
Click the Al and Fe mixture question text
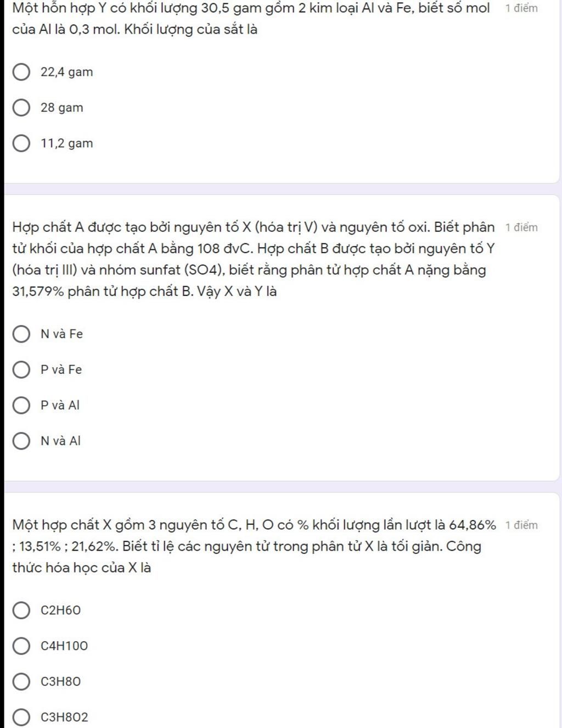point(251,19)
